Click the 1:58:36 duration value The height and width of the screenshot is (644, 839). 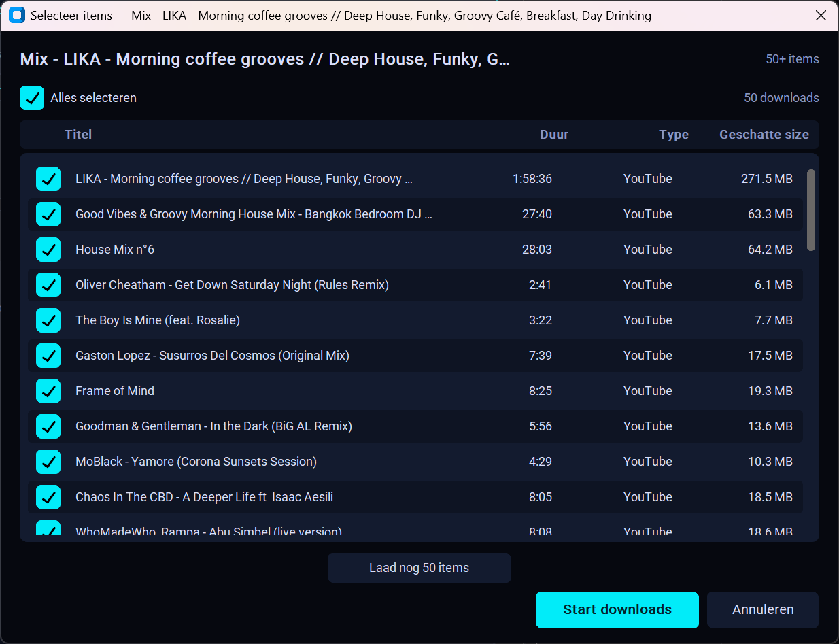532,179
